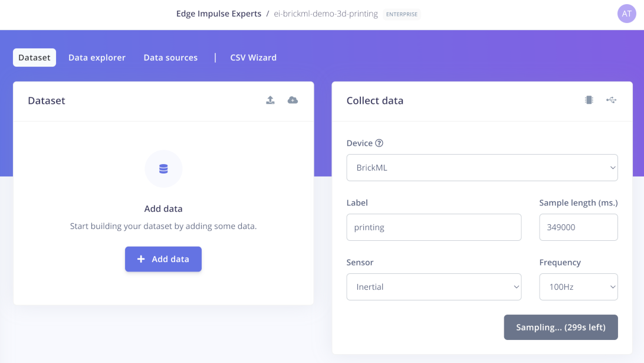The width and height of the screenshot is (644, 363).
Task: Click the Sampling progress button
Action: 561,327
